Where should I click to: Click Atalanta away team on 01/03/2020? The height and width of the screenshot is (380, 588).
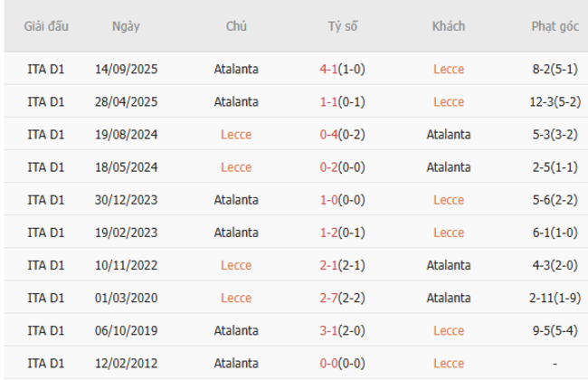click(x=449, y=298)
